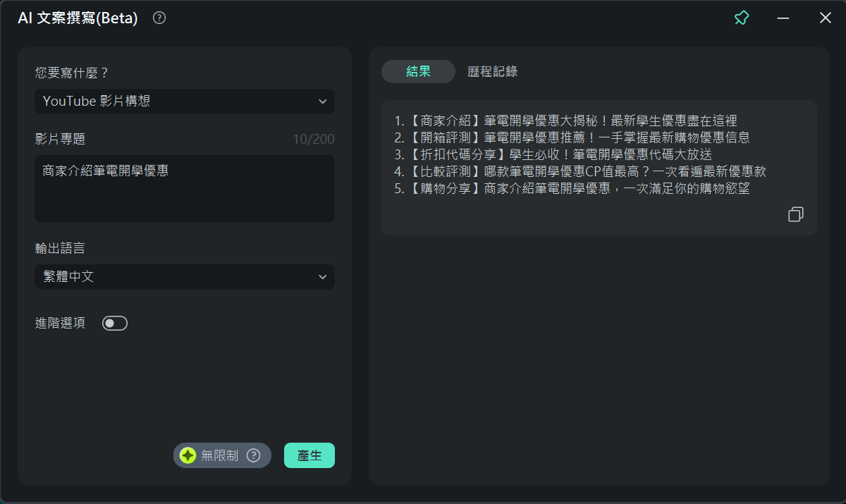
Task: Minimize the AI copywriting window
Action: point(783,18)
